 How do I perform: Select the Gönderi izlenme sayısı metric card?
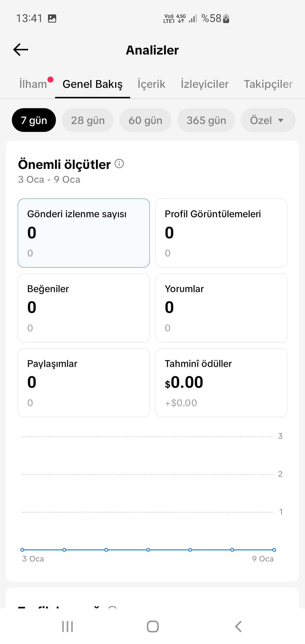84,233
